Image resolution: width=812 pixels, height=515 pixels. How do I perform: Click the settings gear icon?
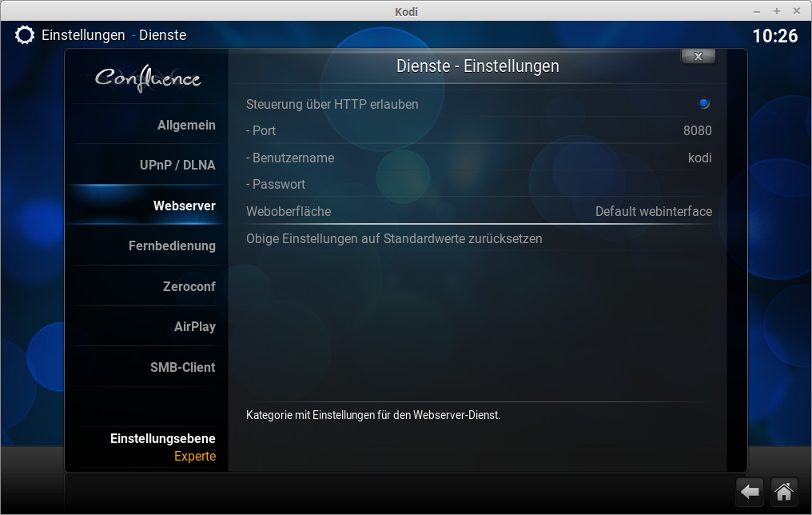25,35
